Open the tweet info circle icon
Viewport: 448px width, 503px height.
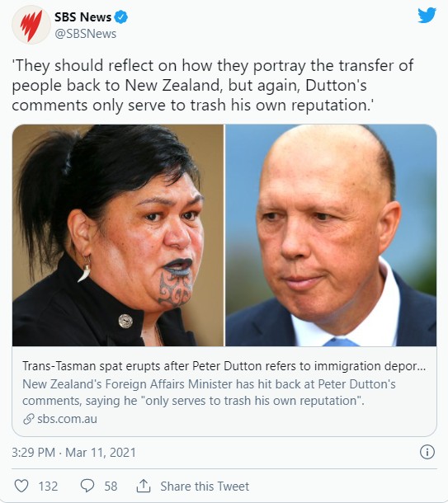coord(427,452)
